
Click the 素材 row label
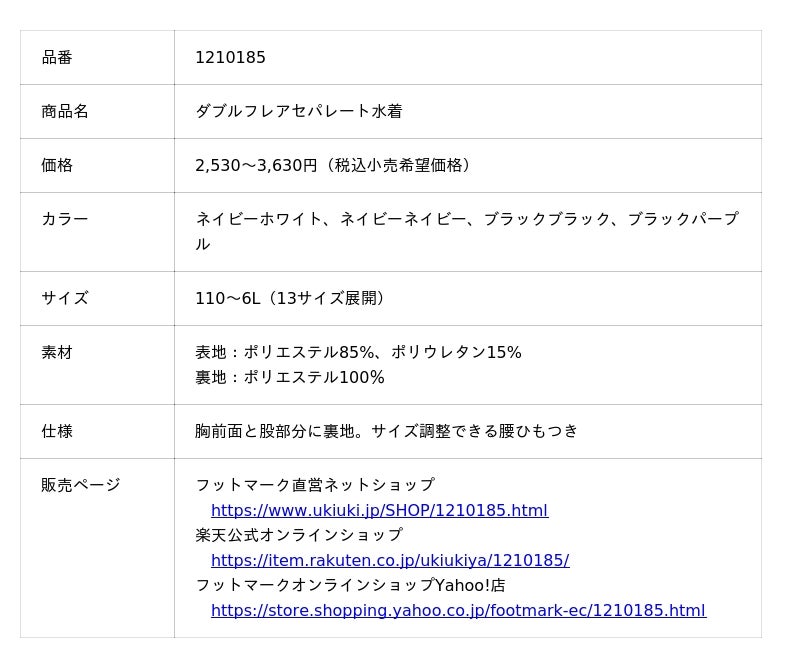click(57, 352)
